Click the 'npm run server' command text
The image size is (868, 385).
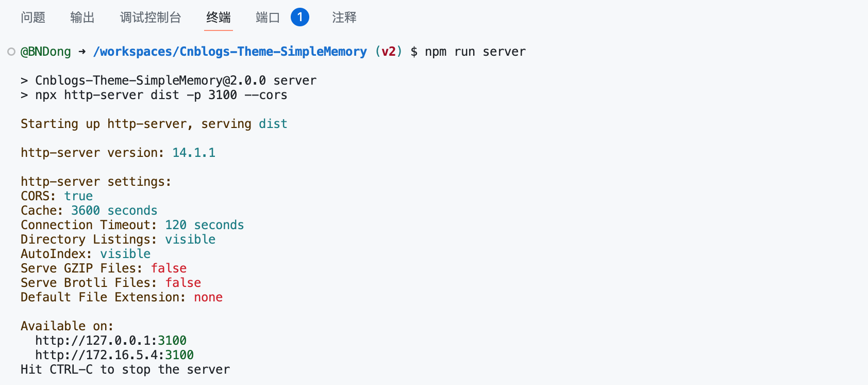click(475, 52)
